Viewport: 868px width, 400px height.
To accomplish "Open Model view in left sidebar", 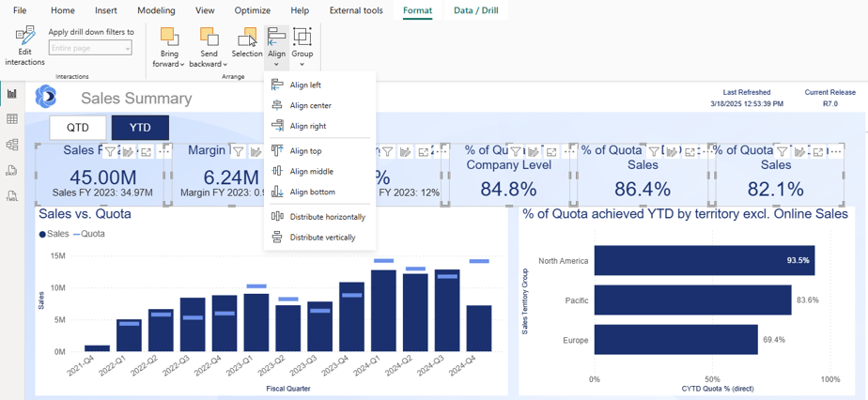I will 12,145.
